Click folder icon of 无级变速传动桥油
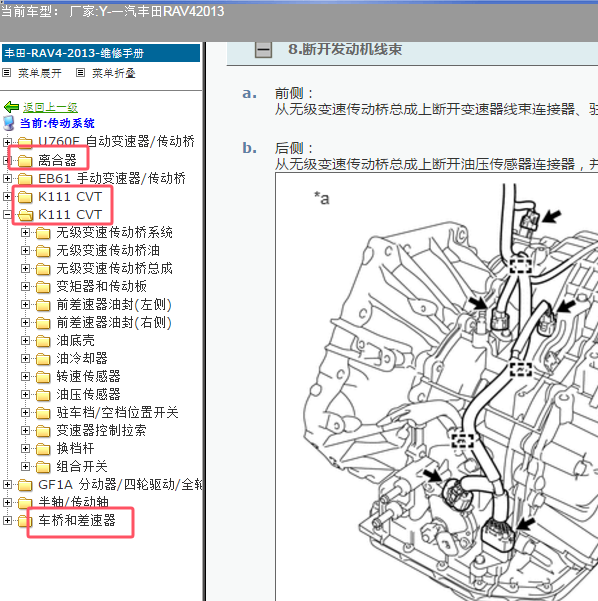598x601 pixels. [x=43, y=251]
